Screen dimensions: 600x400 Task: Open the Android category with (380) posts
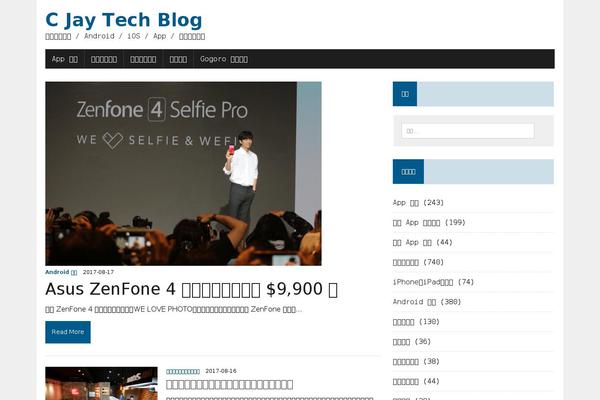427,302
